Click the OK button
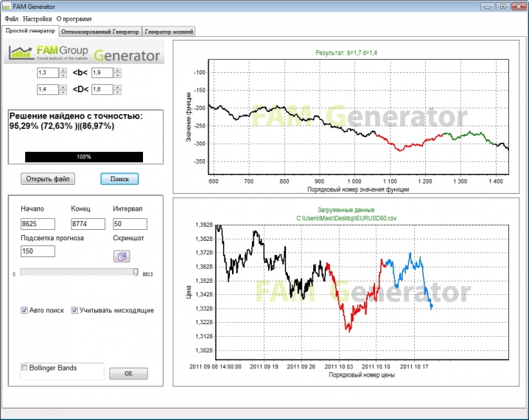This screenshot has height=420, width=529. 128,374
